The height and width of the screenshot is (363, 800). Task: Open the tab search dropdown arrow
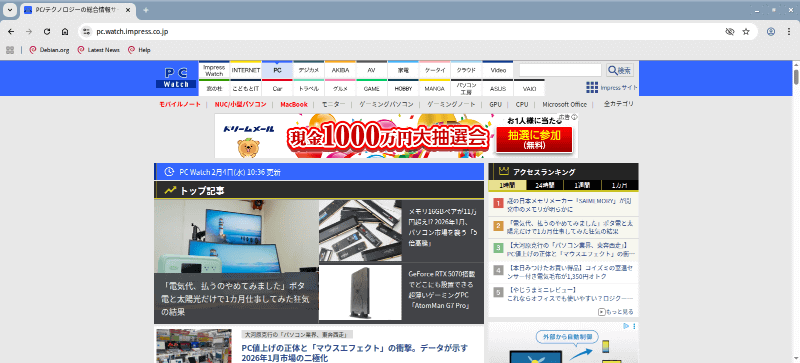10,10
